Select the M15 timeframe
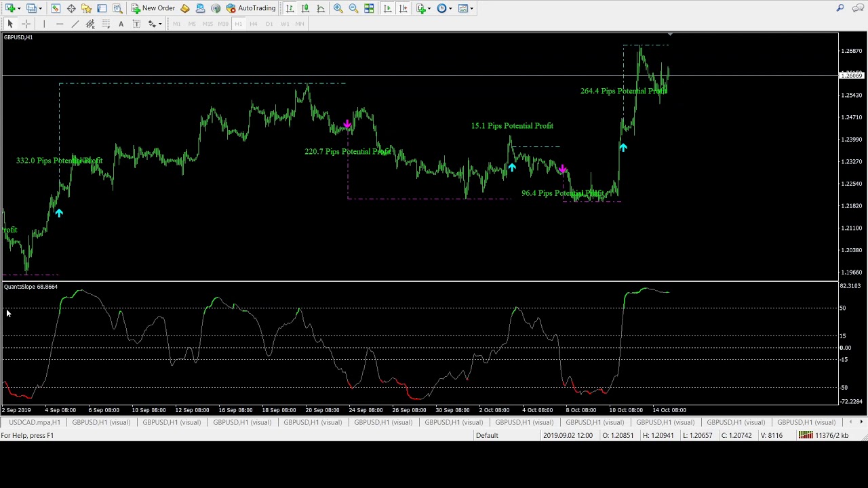Viewport: 868px width, 488px height. 208,24
